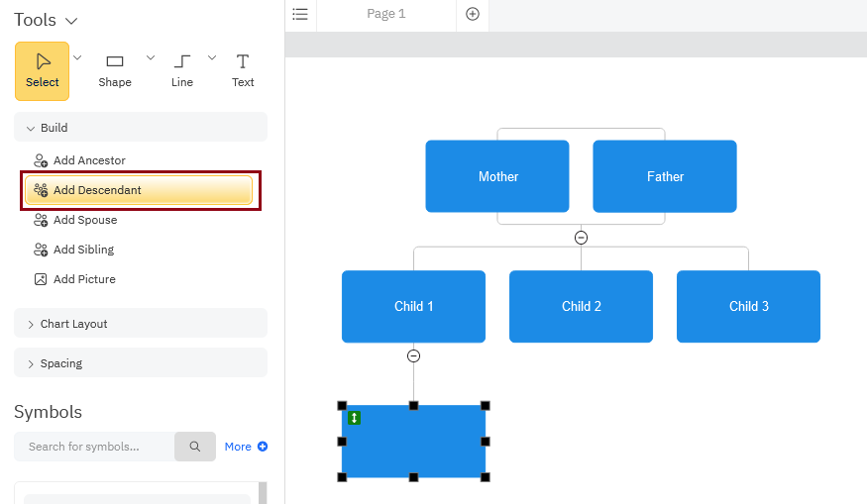
Task: Select the Select arrow tool
Action: tap(42, 70)
